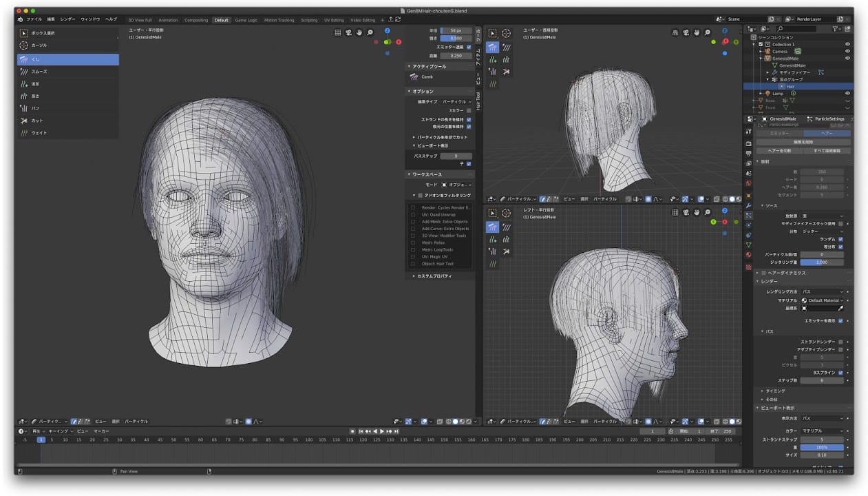
Task: Toggle the エミッター速度 checkbox
Action: click(469, 47)
